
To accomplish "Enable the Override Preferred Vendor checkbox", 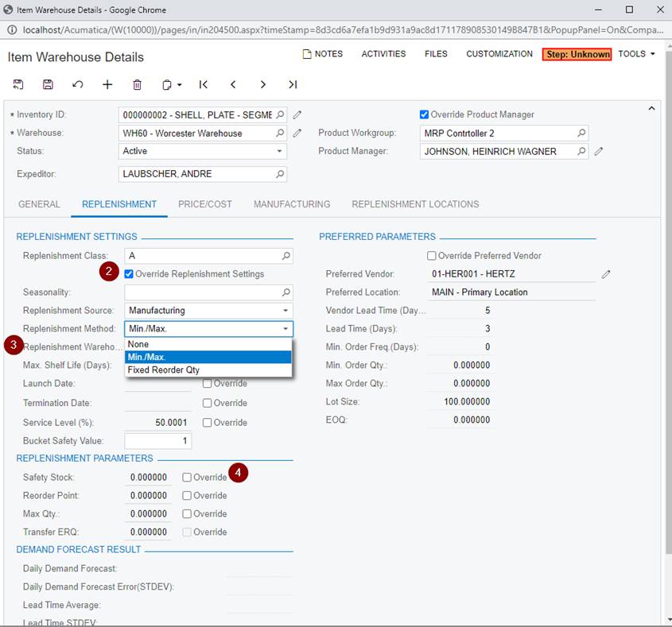I will click(432, 256).
